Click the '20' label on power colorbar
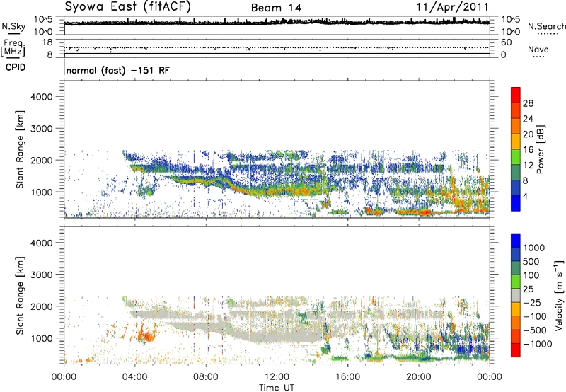 (x=528, y=134)
